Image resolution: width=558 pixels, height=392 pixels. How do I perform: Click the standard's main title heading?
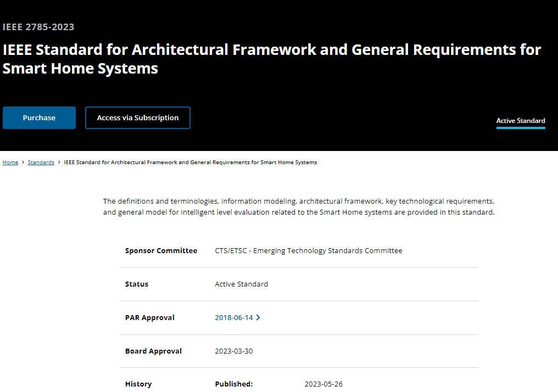pos(272,59)
